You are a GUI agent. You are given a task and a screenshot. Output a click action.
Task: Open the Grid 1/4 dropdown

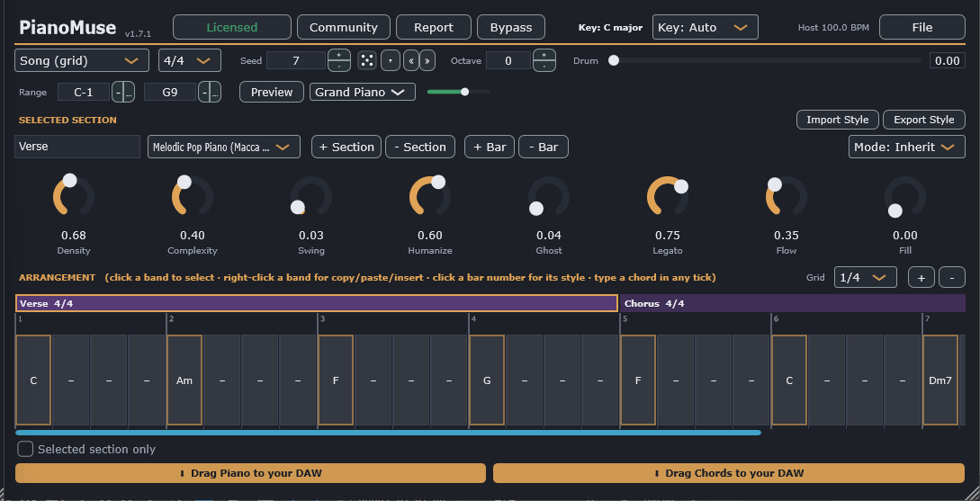click(866, 277)
